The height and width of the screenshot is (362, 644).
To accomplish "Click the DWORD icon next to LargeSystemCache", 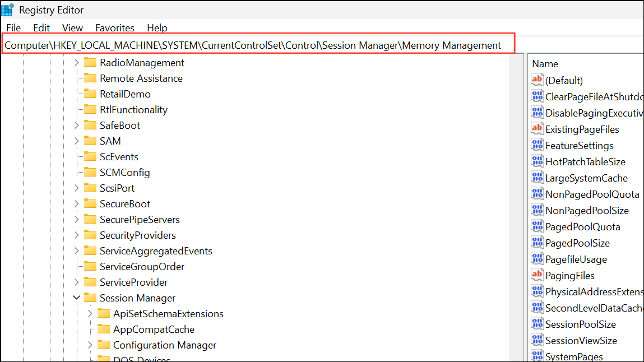I will click(537, 178).
